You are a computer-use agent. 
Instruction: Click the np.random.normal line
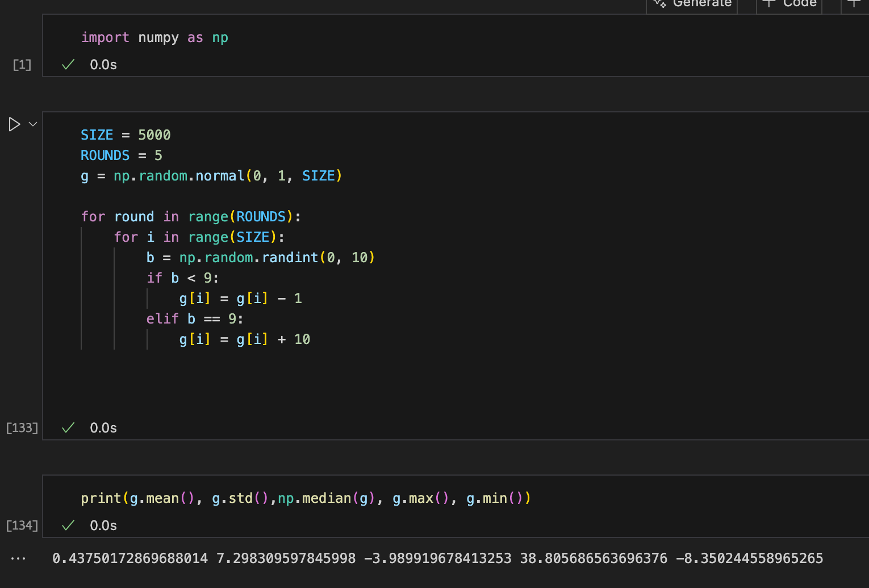(211, 176)
